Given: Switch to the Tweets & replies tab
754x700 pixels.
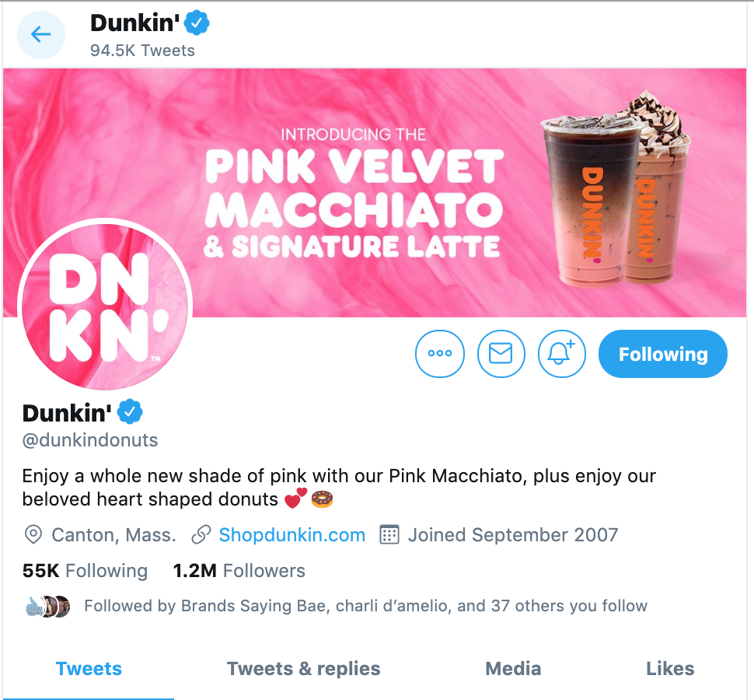Looking at the screenshot, I should 303,669.
